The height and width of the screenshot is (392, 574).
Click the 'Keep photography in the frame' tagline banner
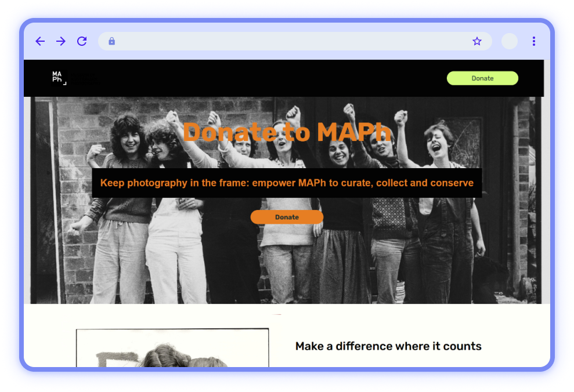point(287,183)
